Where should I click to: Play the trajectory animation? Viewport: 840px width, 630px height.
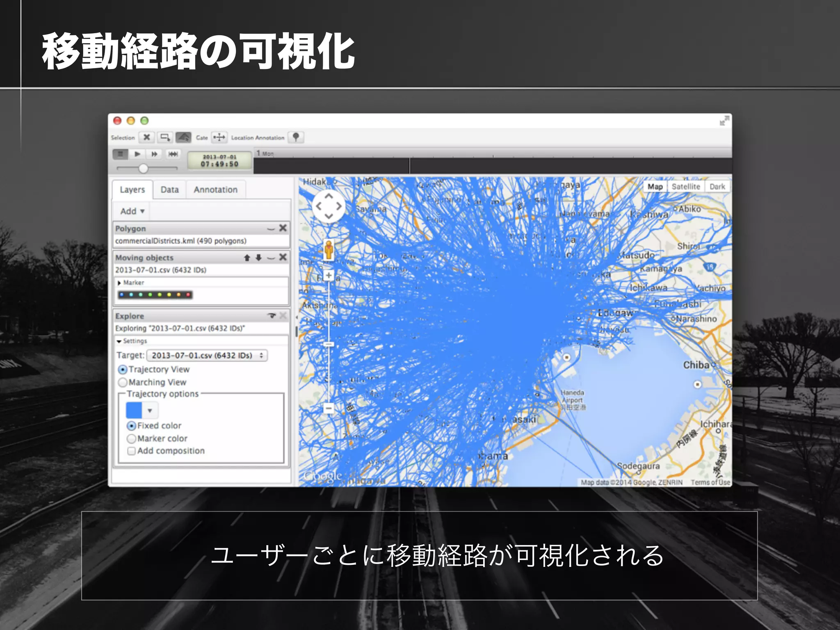(x=137, y=154)
